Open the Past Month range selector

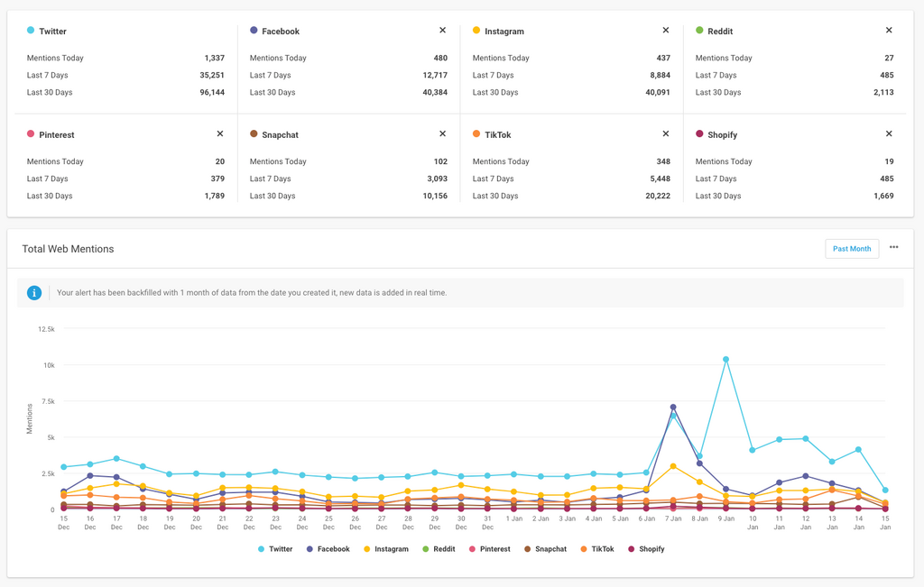coord(852,249)
